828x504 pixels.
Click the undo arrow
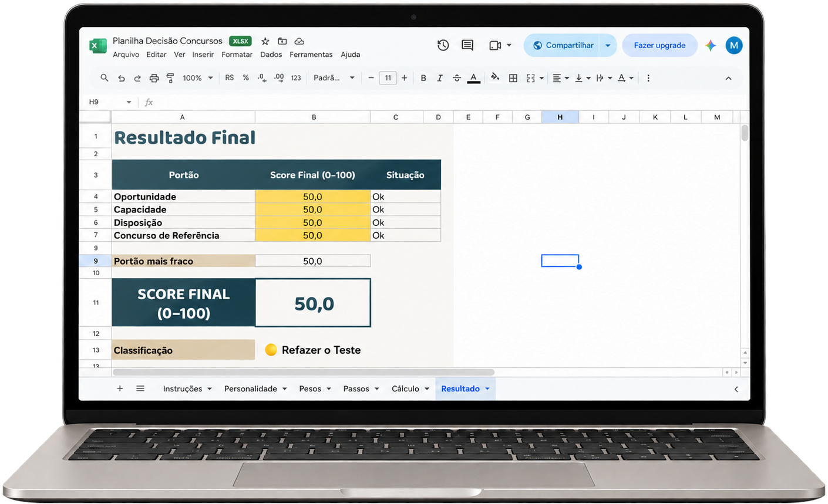[x=122, y=78]
